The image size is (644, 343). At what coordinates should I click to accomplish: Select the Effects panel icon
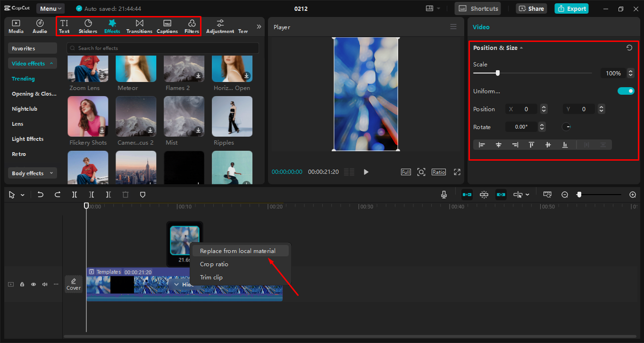pos(112,26)
